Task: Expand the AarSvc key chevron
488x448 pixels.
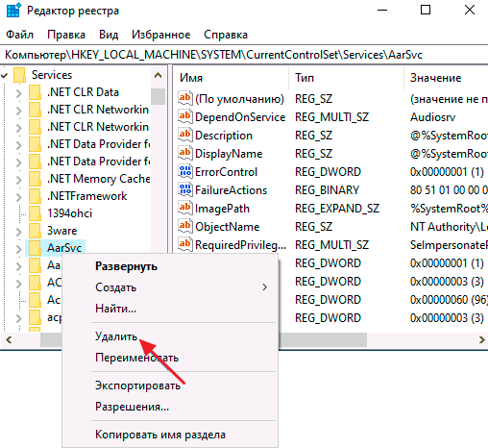Action: (x=19, y=249)
